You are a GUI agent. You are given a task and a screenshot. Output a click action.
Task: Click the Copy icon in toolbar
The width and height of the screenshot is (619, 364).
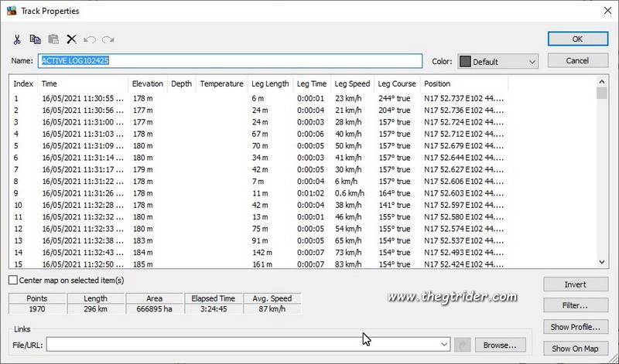[x=35, y=39]
